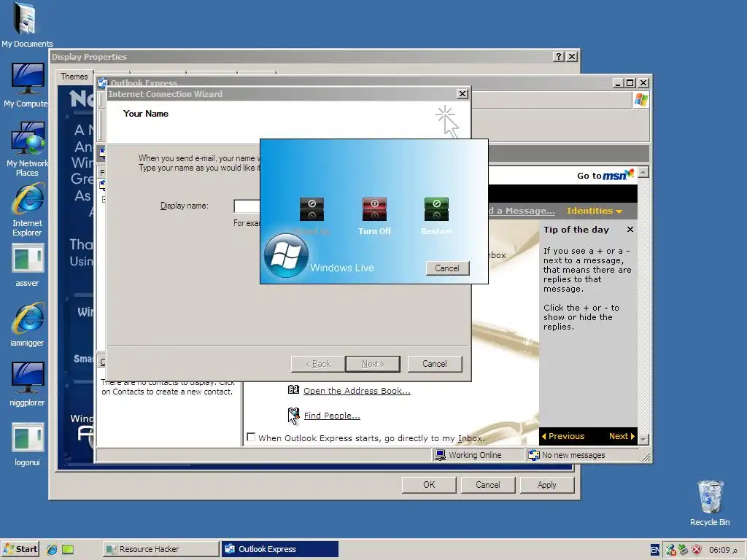Select the Recycle Bin icon
This screenshot has height=560, width=747.
(x=710, y=503)
